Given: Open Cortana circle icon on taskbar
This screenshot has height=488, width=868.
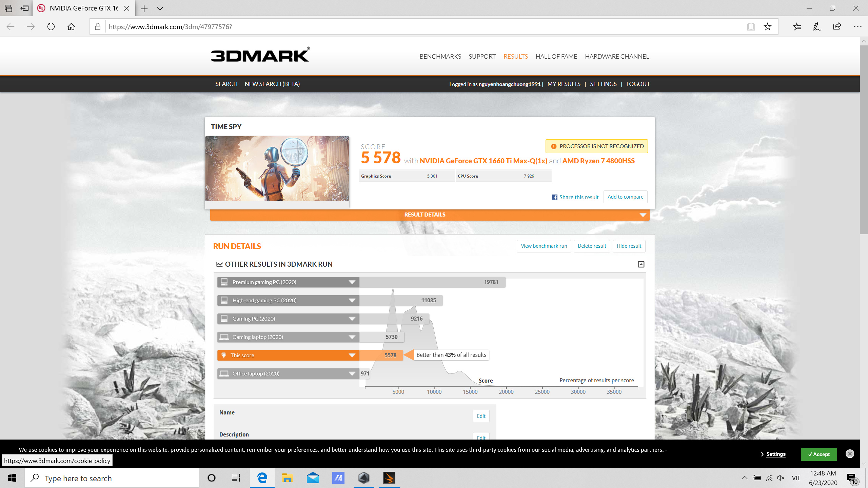Looking at the screenshot, I should (211, 478).
